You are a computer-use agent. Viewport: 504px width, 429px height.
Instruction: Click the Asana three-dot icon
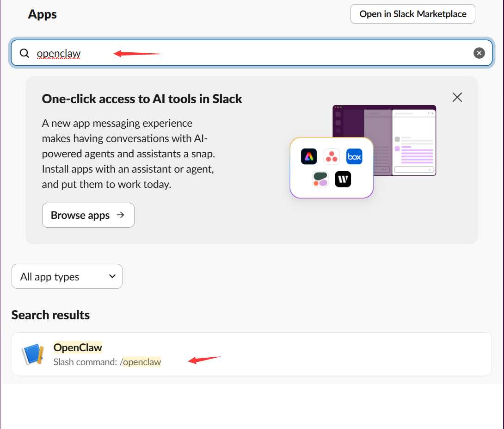pyautogui.click(x=332, y=156)
